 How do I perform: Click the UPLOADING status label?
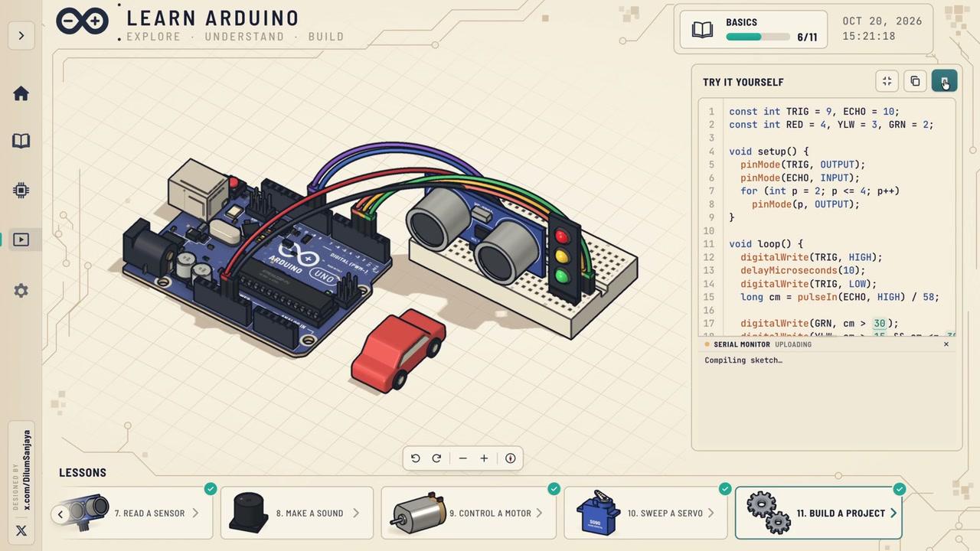click(793, 344)
